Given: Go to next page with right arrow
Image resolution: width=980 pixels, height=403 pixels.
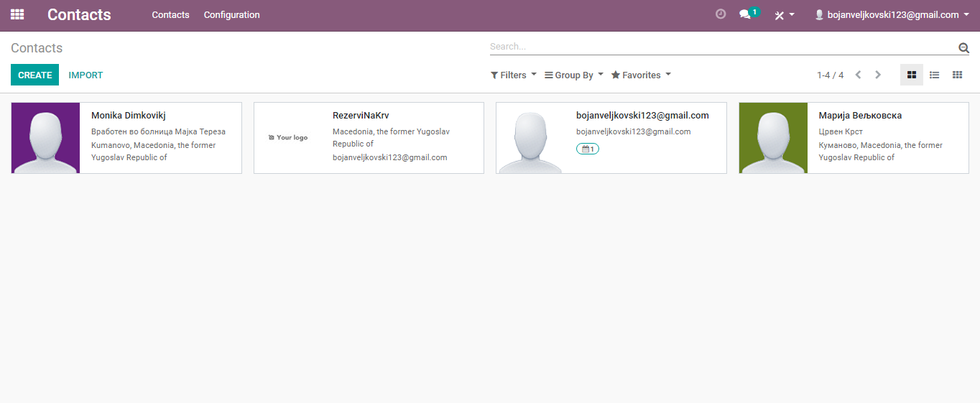Looking at the screenshot, I should coord(878,75).
